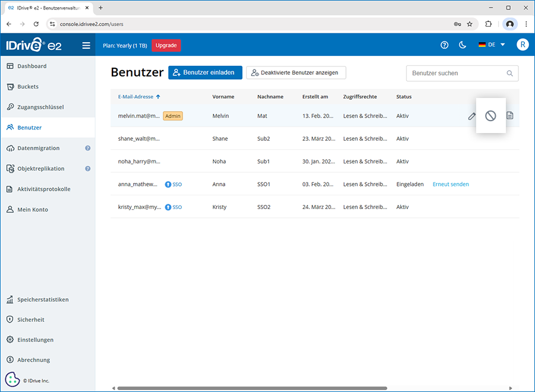Click the Benutzer einladen button
Image resolution: width=535 pixels, height=392 pixels.
(205, 72)
